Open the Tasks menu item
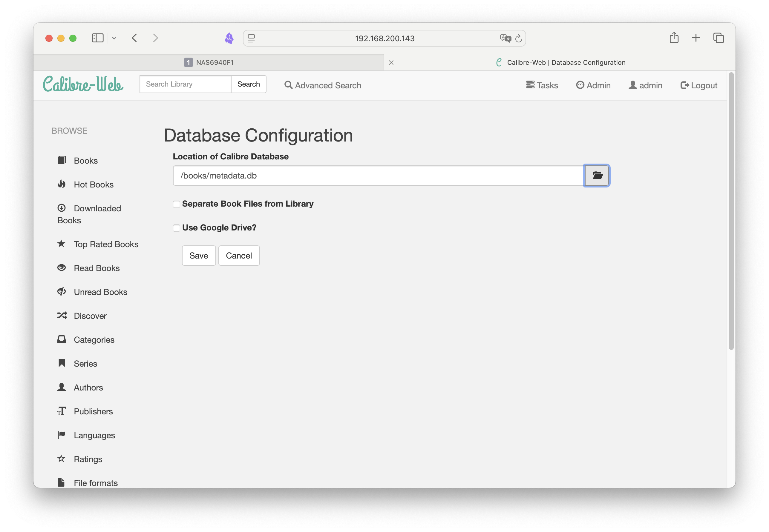This screenshot has width=769, height=532. click(542, 85)
